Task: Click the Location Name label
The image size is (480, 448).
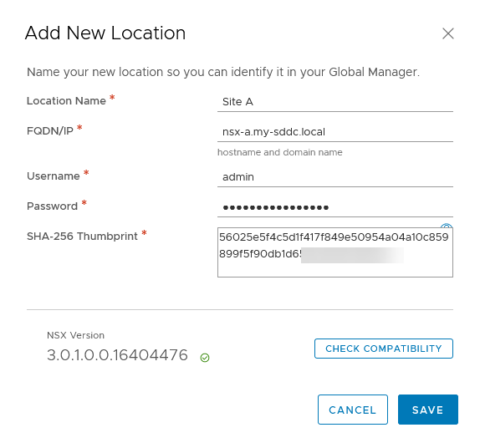Action: tap(66, 101)
